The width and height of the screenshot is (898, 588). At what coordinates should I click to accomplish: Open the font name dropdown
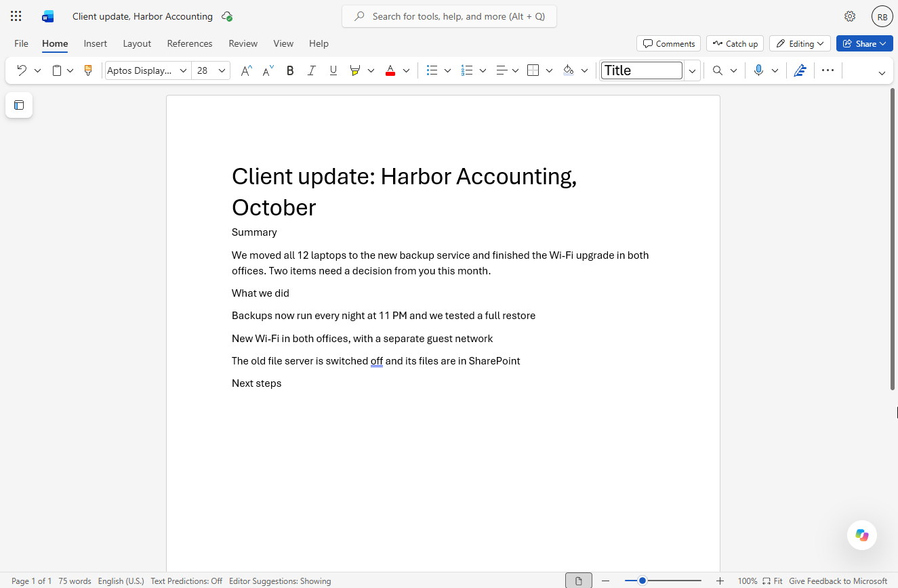click(183, 70)
